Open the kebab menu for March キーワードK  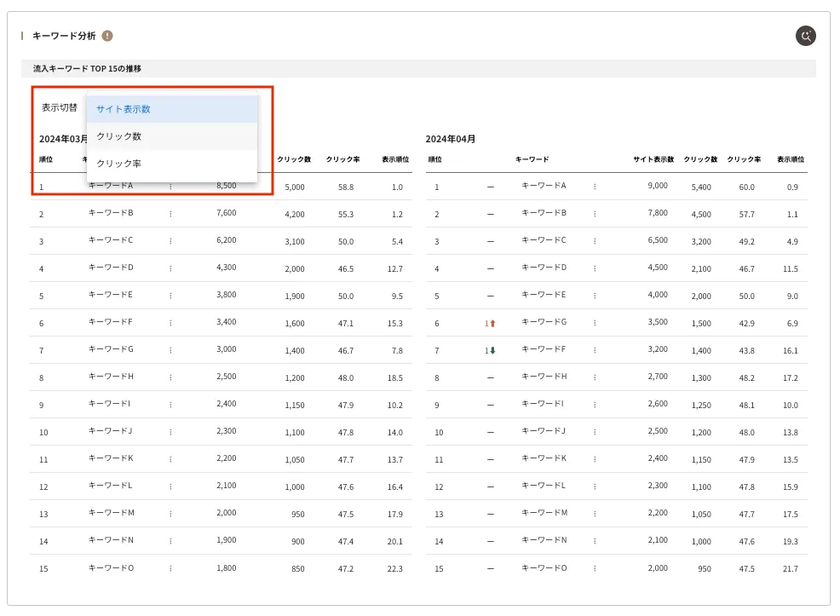(x=170, y=459)
